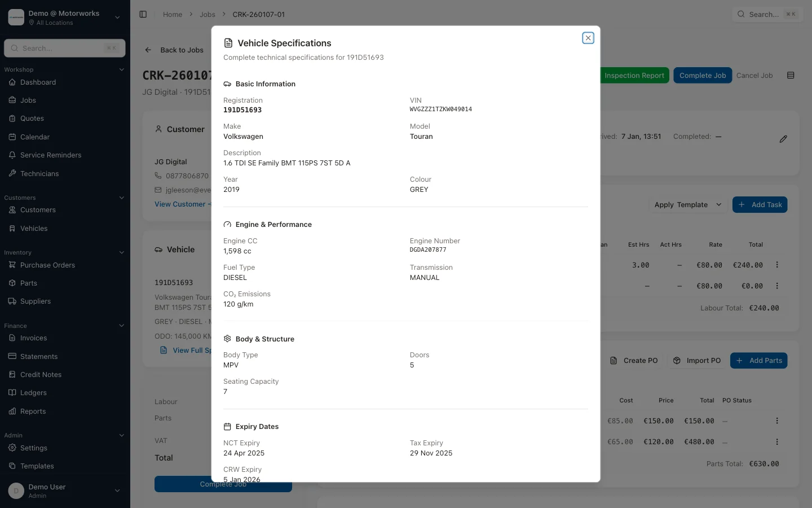Click the Suppliers truck icon
The width and height of the screenshot is (812, 508).
[12, 301]
